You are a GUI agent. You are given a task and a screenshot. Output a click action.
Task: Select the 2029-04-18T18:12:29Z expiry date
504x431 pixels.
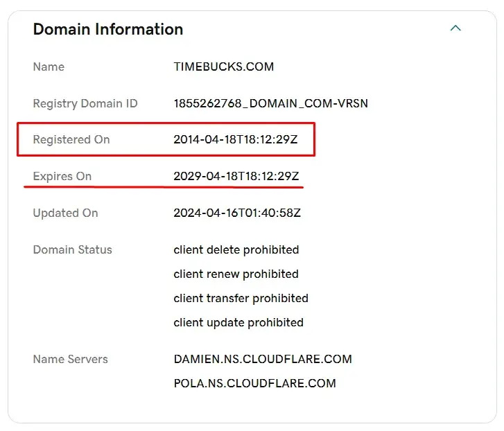click(x=236, y=176)
